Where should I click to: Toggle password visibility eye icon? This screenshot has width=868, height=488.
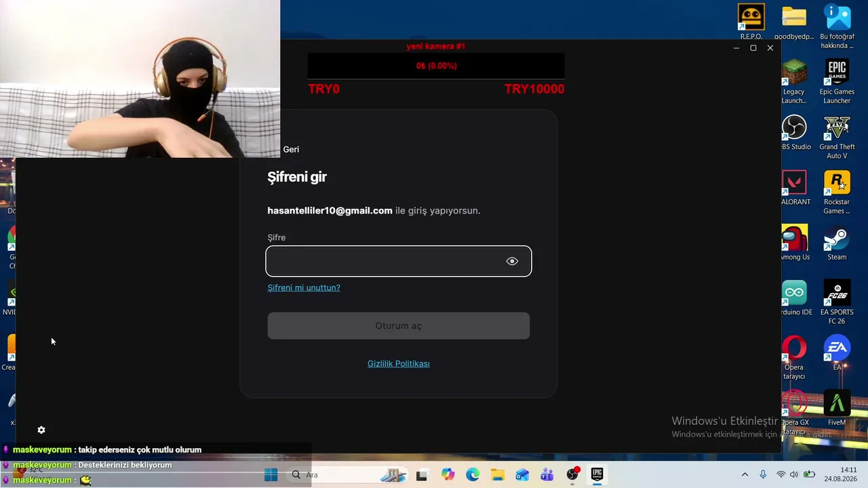tap(512, 262)
